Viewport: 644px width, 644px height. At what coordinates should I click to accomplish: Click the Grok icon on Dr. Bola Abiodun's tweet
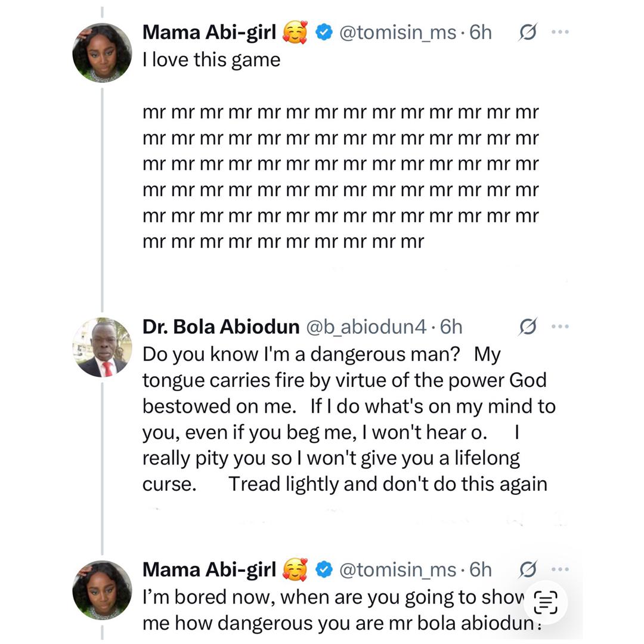click(527, 327)
